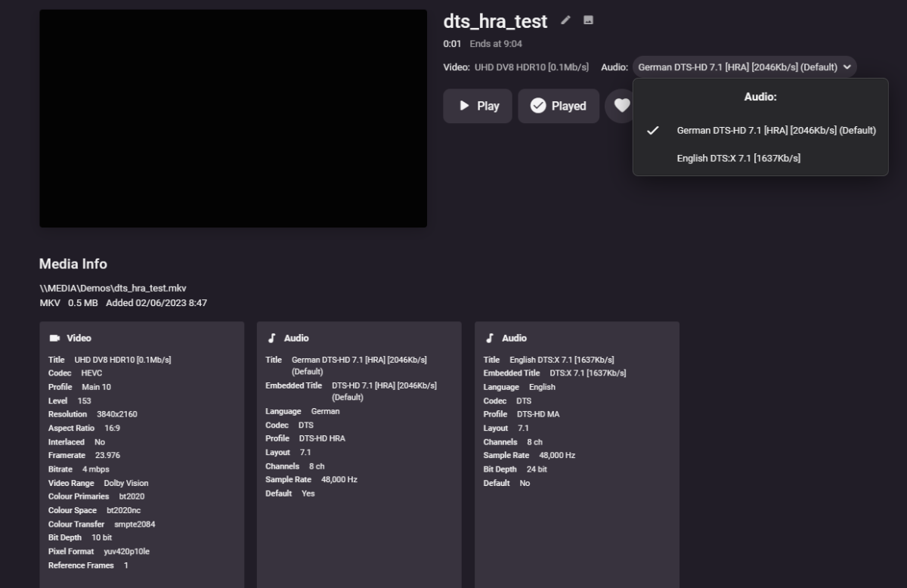This screenshot has height=588, width=907.
Task: Collapse the Audio track dropdown via its chevron
Action: click(x=847, y=67)
